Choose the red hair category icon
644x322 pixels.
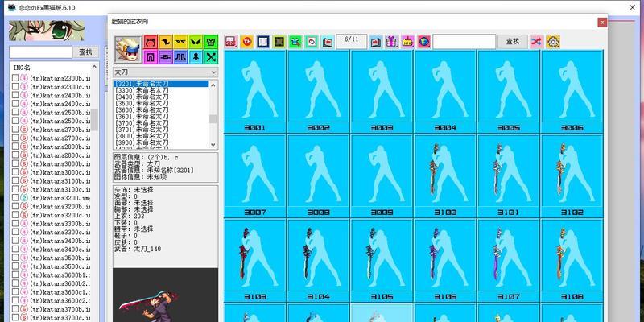tap(151, 42)
